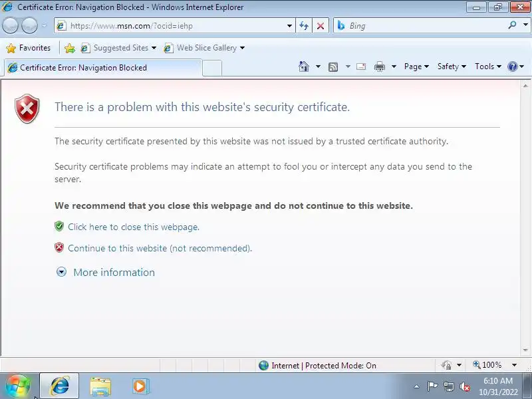Click the red shield icon beside continue link
The height and width of the screenshot is (399, 532).
[x=59, y=247]
